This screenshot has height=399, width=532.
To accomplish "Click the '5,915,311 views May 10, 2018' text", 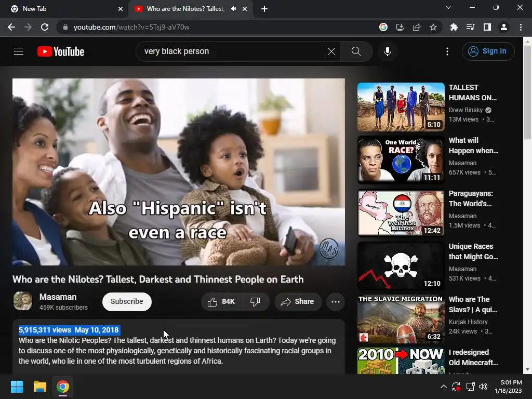I will coord(69,330).
